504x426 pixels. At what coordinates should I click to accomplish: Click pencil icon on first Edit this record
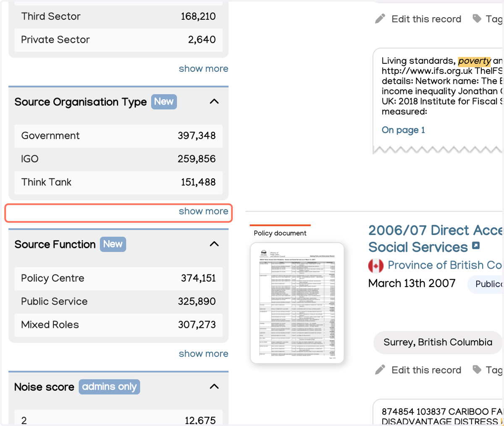click(x=380, y=19)
